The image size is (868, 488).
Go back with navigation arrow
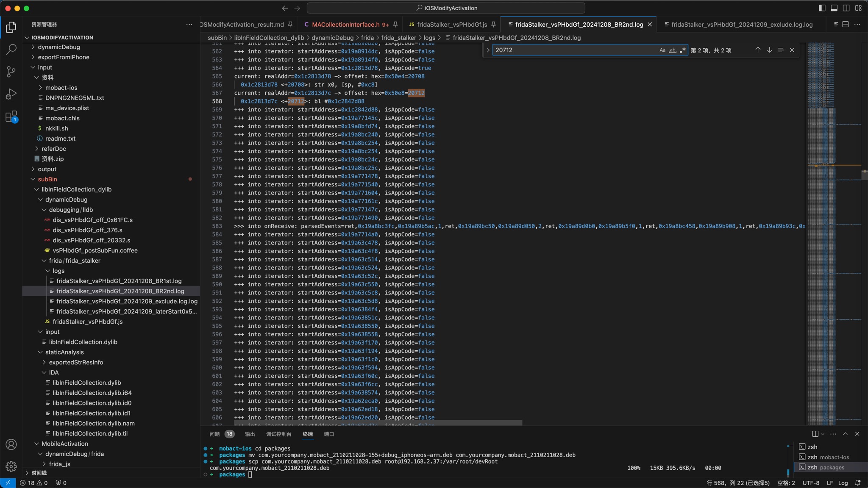coord(285,8)
